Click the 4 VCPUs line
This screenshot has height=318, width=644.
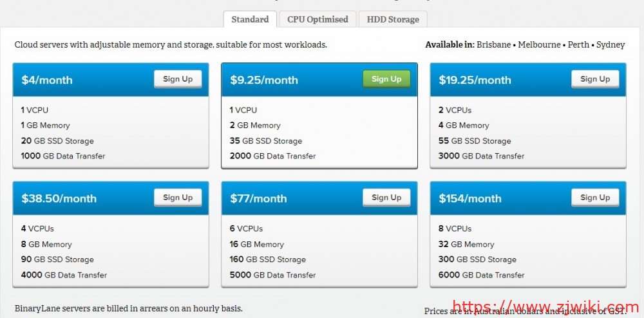pos(37,229)
